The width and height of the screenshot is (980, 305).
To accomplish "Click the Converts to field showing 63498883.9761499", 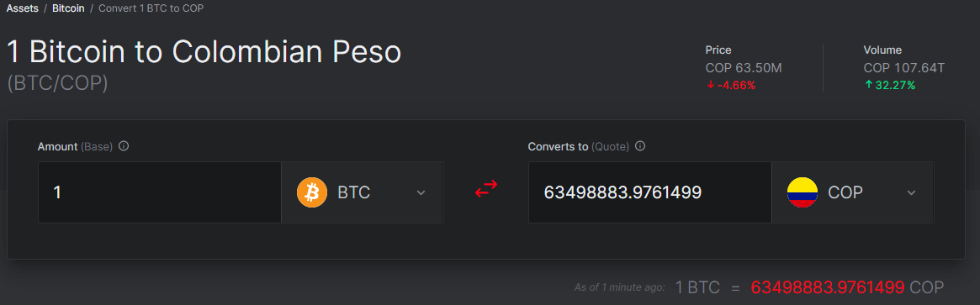I will (650, 192).
